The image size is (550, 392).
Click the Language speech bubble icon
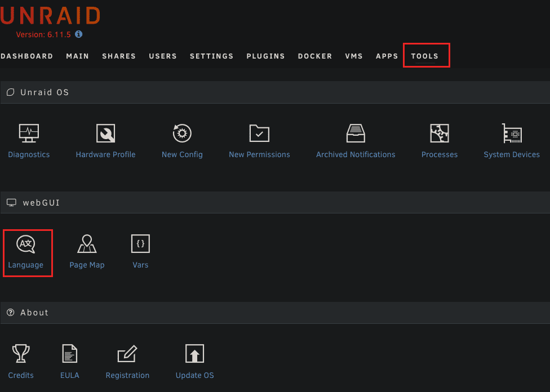point(26,244)
